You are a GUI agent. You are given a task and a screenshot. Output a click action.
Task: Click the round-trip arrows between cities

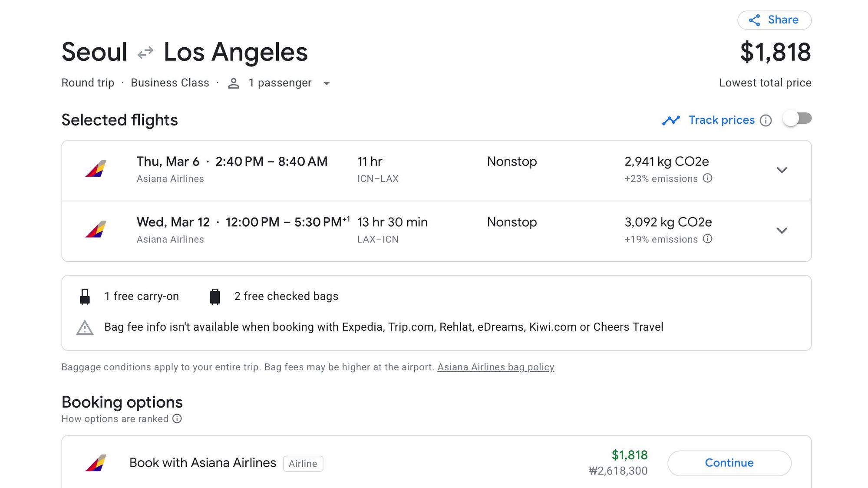tap(145, 53)
